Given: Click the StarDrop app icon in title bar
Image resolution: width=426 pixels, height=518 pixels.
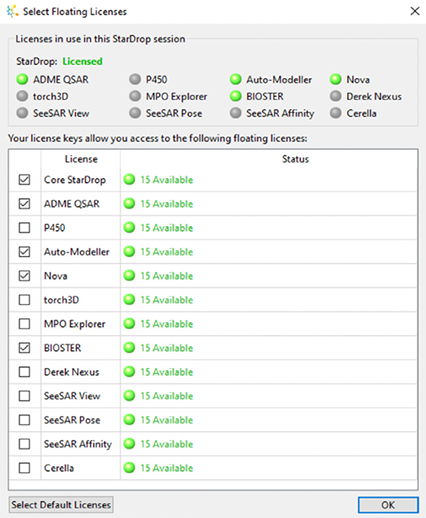Looking at the screenshot, I should (12, 12).
